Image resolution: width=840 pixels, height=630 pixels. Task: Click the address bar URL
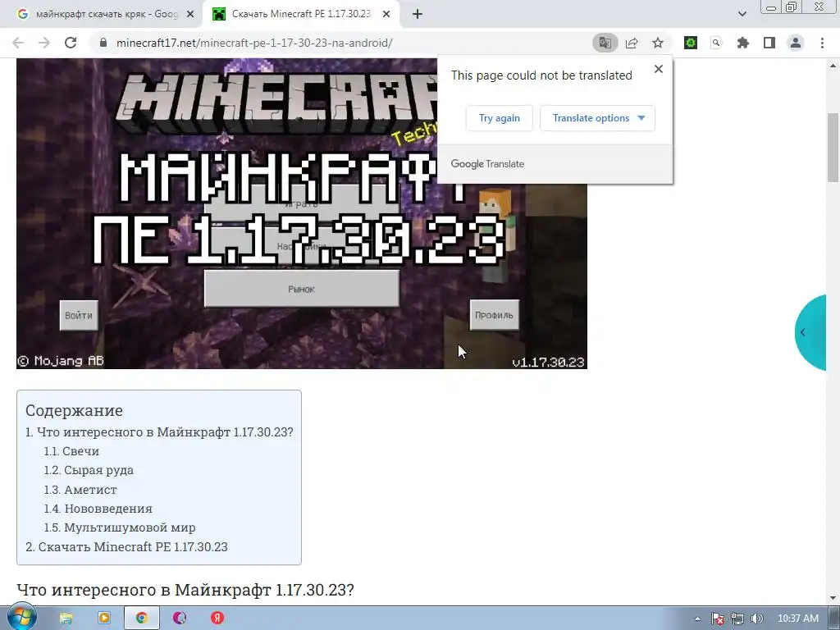254,43
